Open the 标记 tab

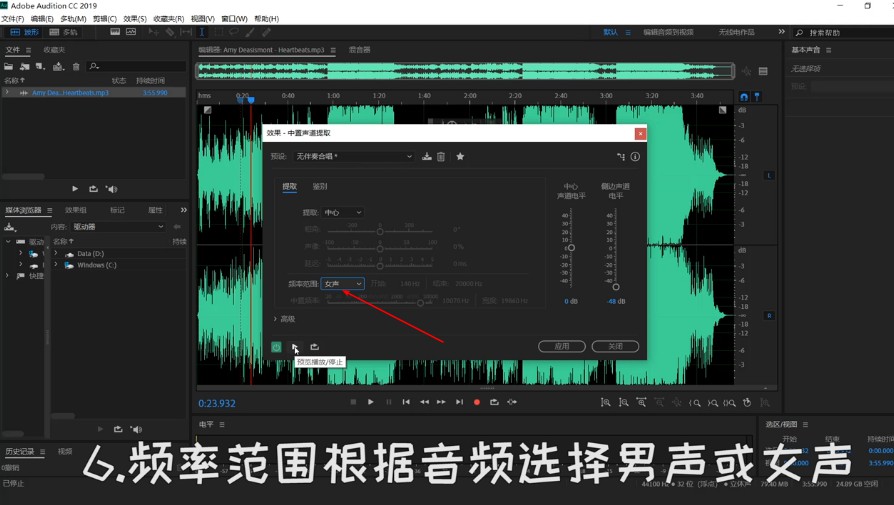[x=117, y=210]
